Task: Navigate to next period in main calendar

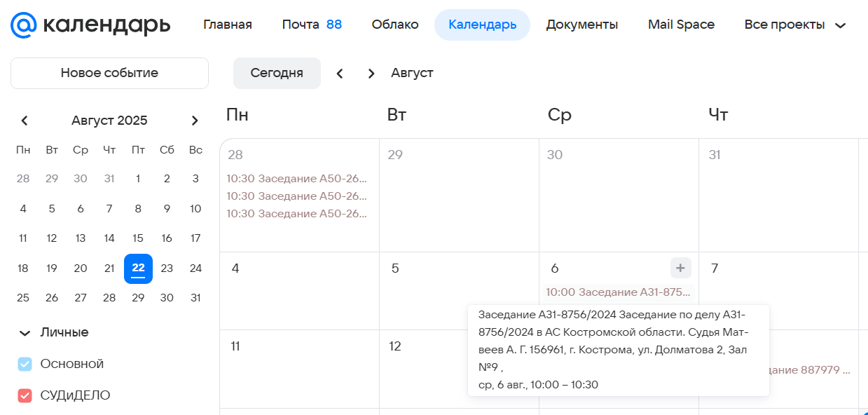Action: [x=371, y=74]
